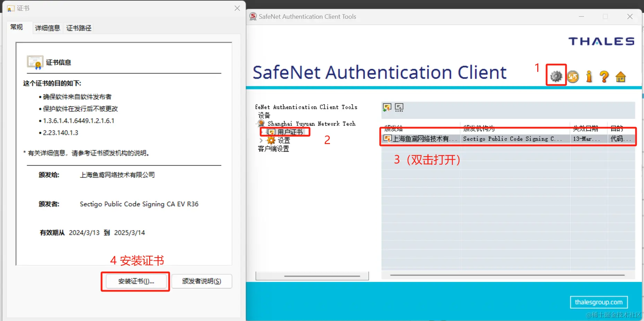Viewport: 644px width, 321px height.
Task: Click the 颁发机构为 column header
Action: pyautogui.click(x=515, y=128)
